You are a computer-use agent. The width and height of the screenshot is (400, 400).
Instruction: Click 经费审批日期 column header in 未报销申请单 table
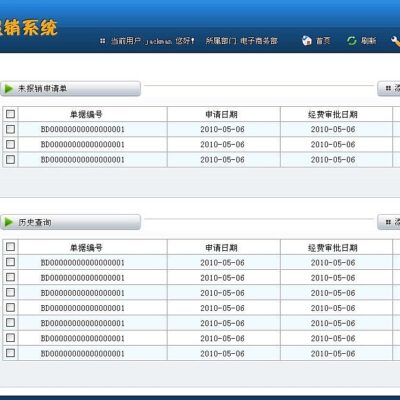point(333,115)
